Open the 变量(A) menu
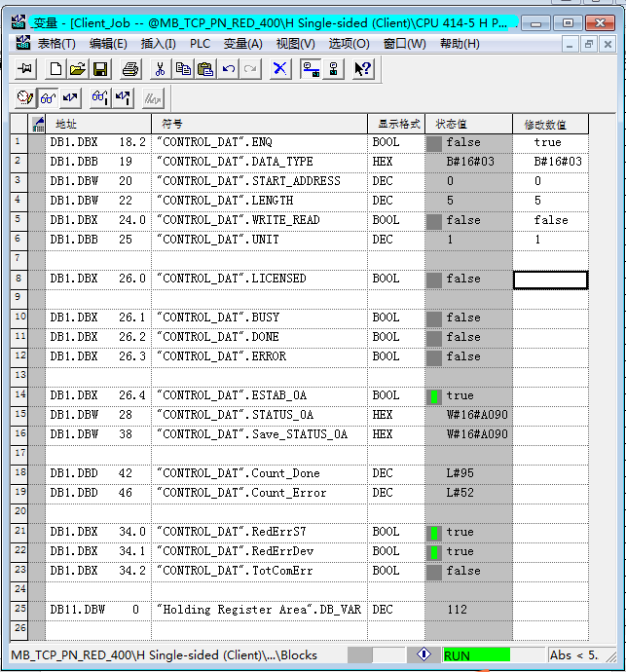This screenshot has height=672, width=626. point(242,43)
